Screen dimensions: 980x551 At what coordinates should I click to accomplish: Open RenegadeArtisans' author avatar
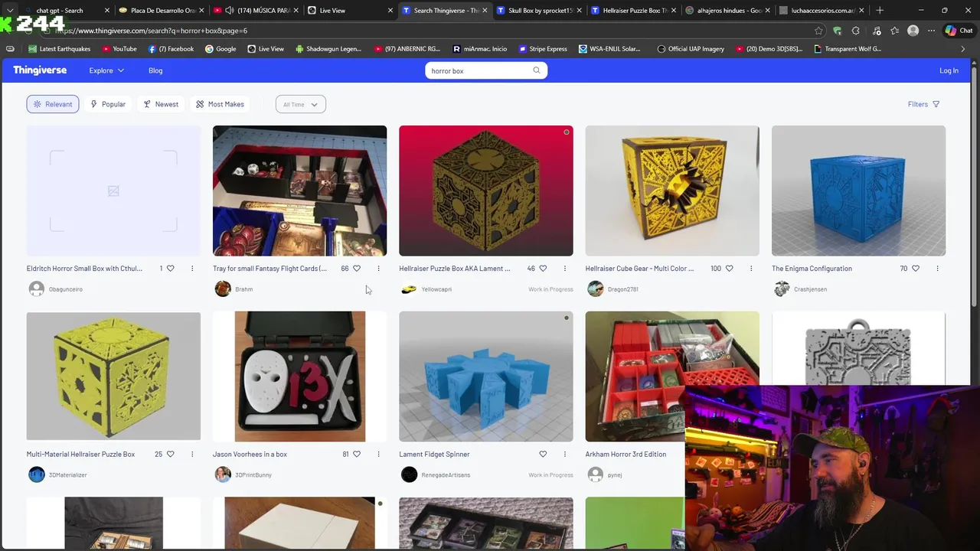[x=409, y=474]
